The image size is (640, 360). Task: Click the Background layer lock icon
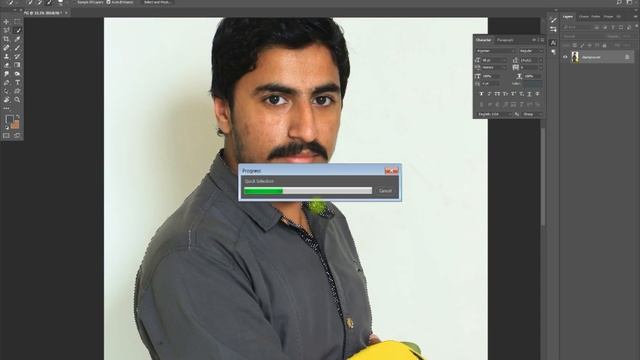(x=627, y=57)
